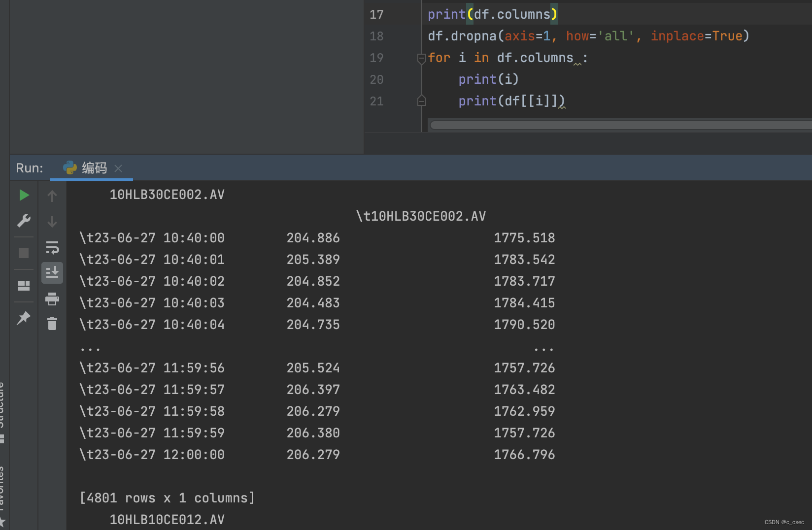Open run configuration settings via wrench icon
This screenshot has width=812, height=530.
pyautogui.click(x=24, y=220)
